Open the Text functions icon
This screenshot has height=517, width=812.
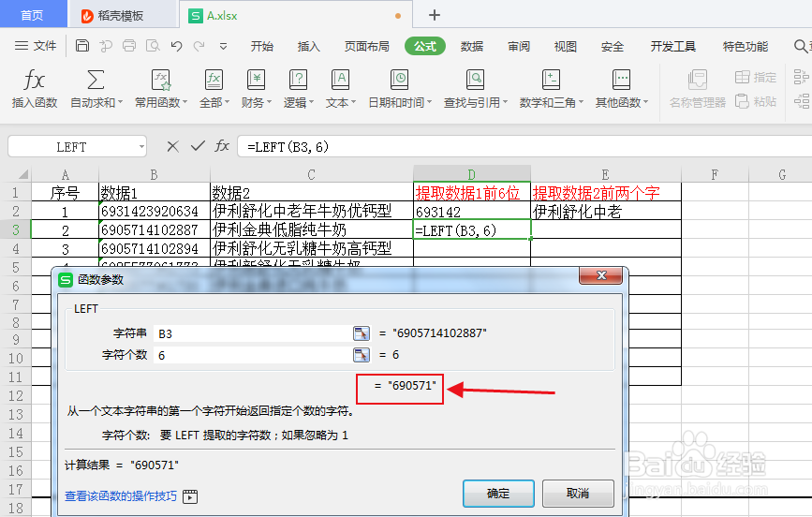coord(340,81)
